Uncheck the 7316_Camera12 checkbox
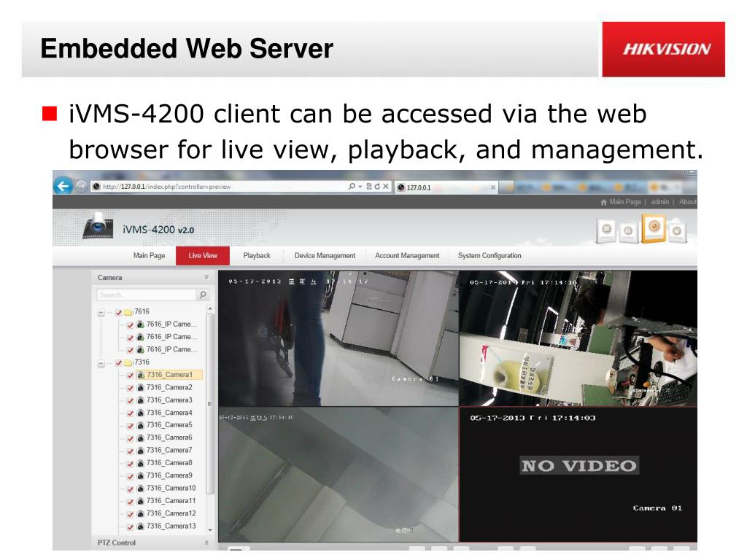747x560 pixels. tap(130, 514)
